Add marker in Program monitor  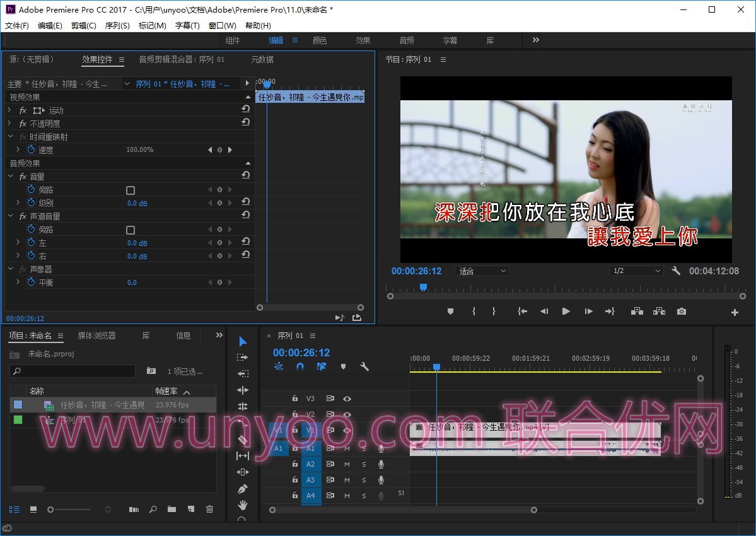click(x=450, y=312)
